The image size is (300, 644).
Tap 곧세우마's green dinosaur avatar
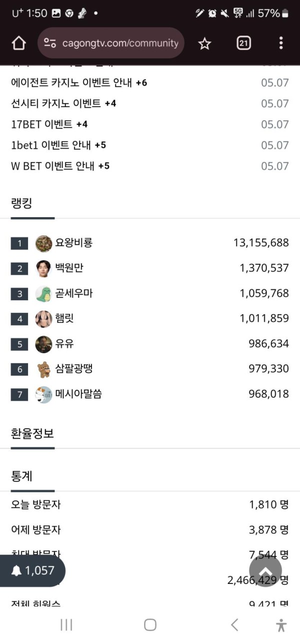tap(44, 294)
